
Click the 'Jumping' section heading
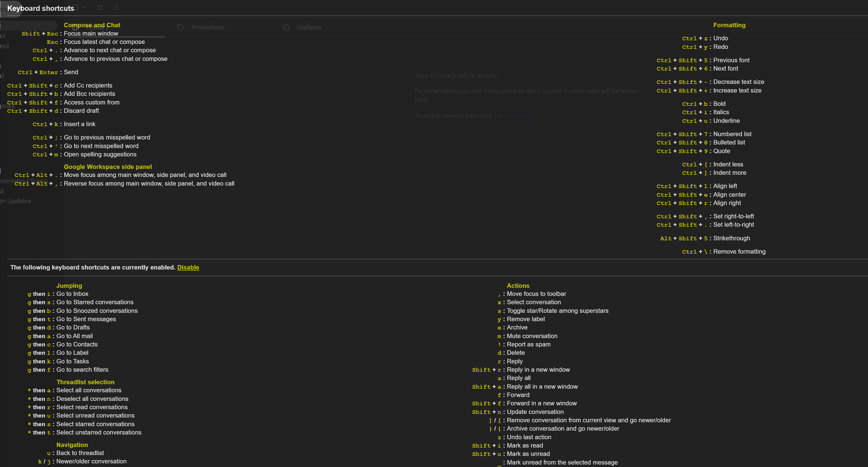(69, 286)
